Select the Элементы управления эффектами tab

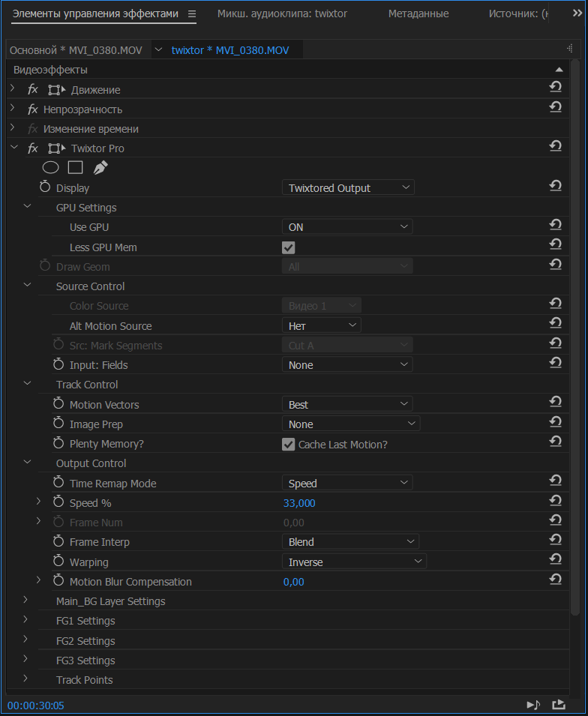95,13
